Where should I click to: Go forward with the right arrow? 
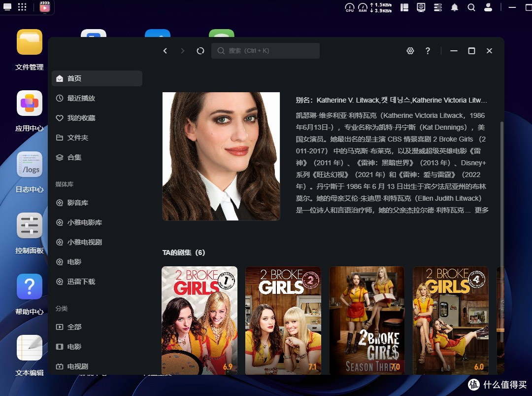[x=183, y=51]
